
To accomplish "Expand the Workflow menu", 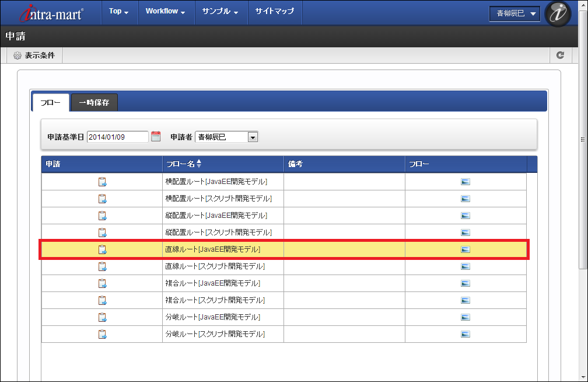I will [x=165, y=12].
